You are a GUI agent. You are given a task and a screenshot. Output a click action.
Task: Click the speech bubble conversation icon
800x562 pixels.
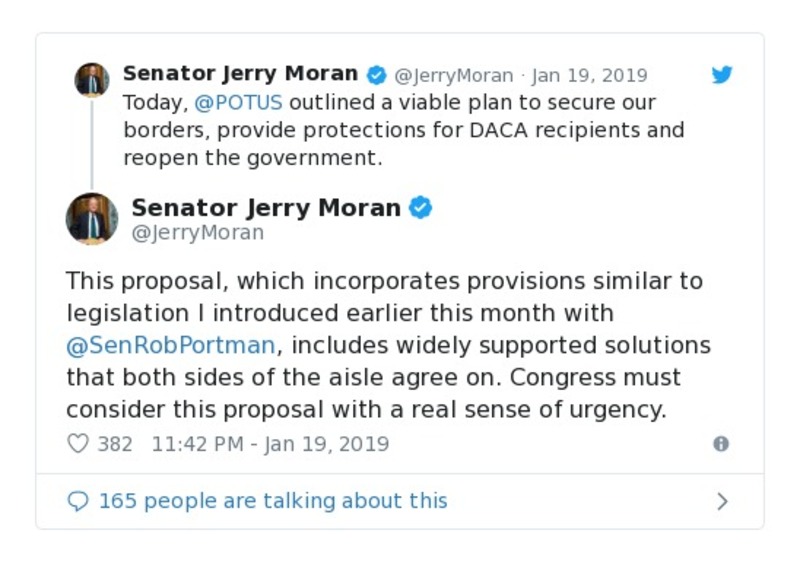tap(78, 501)
